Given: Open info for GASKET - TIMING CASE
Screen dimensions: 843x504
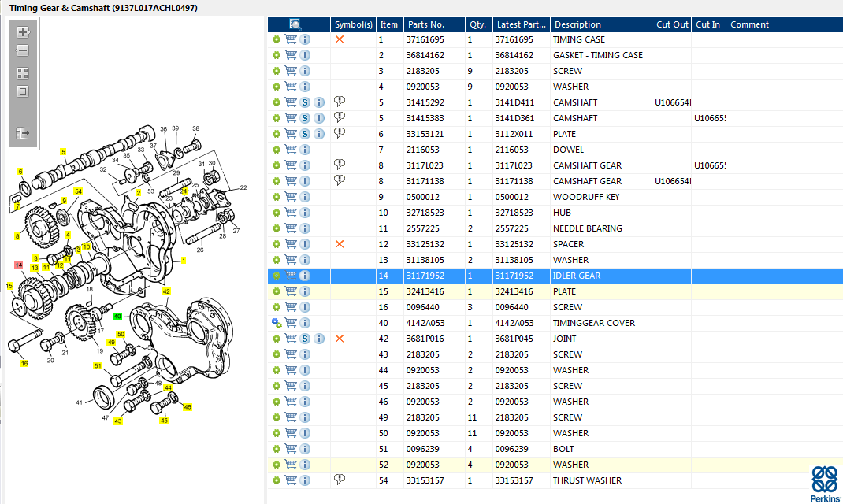Looking at the screenshot, I should point(305,55).
